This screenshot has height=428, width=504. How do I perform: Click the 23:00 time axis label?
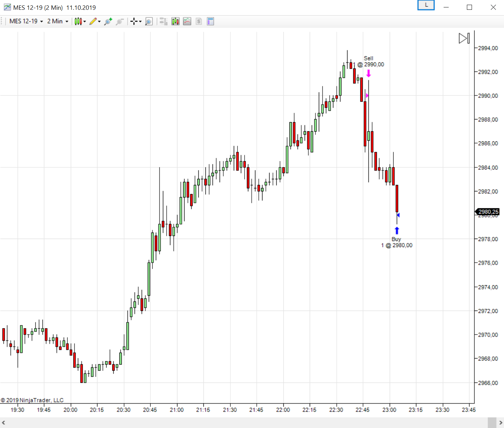[x=389, y=410]
